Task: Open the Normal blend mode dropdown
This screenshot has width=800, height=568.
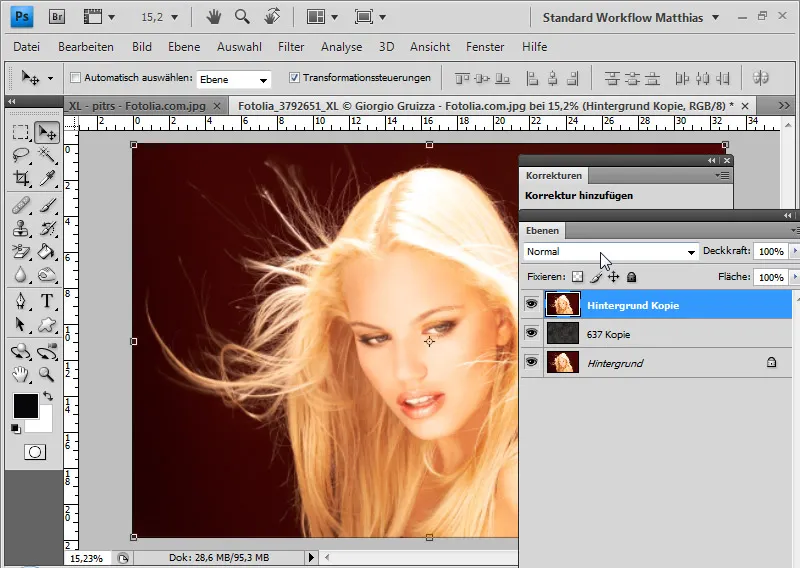Action: (x=611, y=252)
